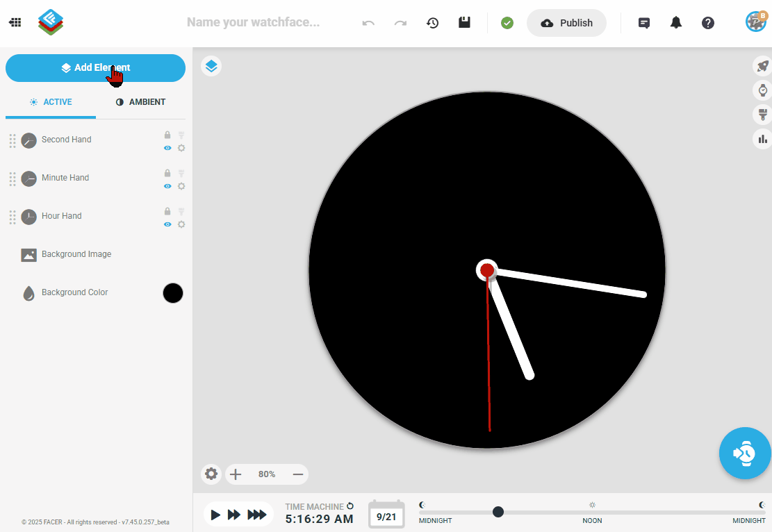772x532 pixels.
Task: Toggle the Hour Hand eye icon
Action: click(x=167, y=224)
